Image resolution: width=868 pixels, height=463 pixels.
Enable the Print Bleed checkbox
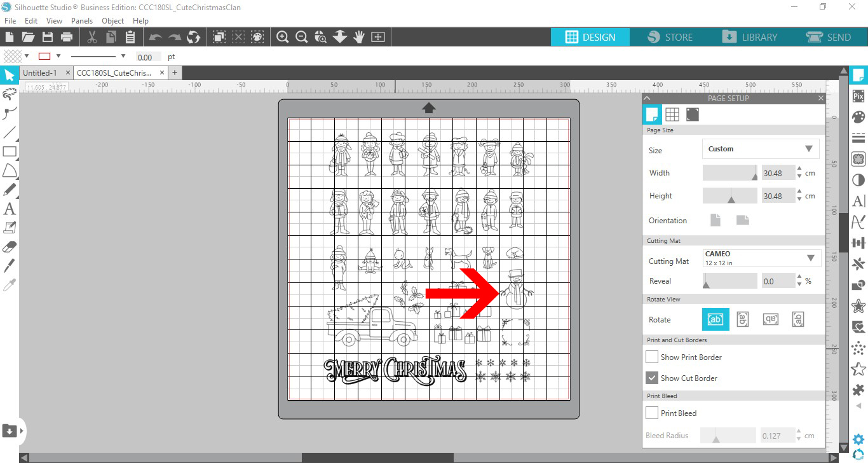point(652,413)
